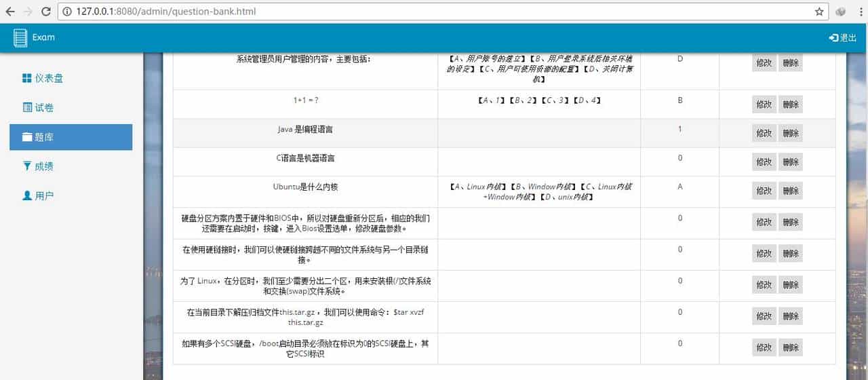The image size is (868, 380).
Task: Click 删除 for Java 是编程语言 row
Action: coord(790,133)
